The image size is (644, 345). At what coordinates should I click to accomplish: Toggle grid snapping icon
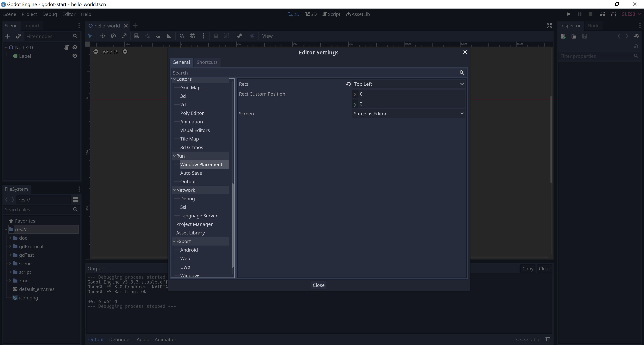[193, 36]
